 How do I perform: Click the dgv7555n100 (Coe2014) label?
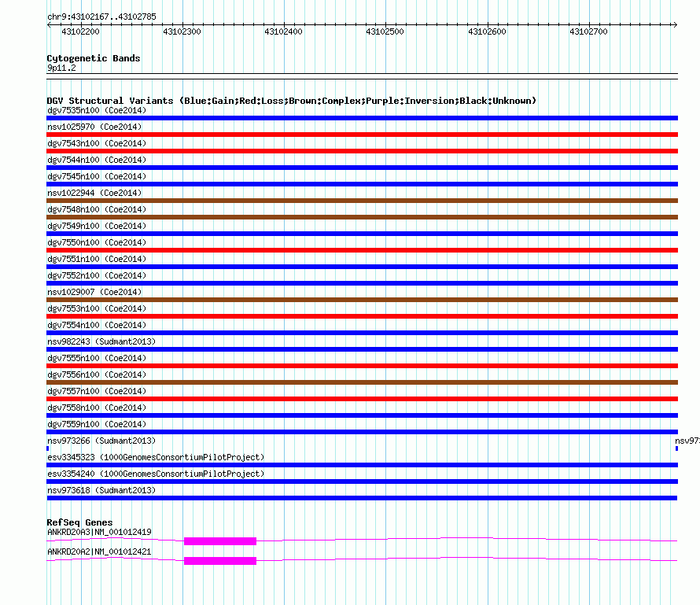click(x=97, y=358)
